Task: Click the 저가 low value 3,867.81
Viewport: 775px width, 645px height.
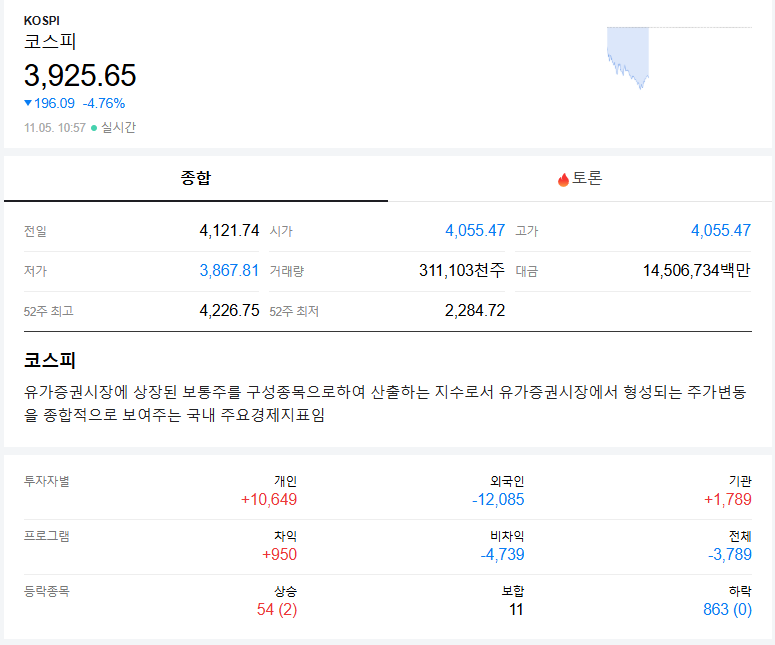Action: point(229,270)
